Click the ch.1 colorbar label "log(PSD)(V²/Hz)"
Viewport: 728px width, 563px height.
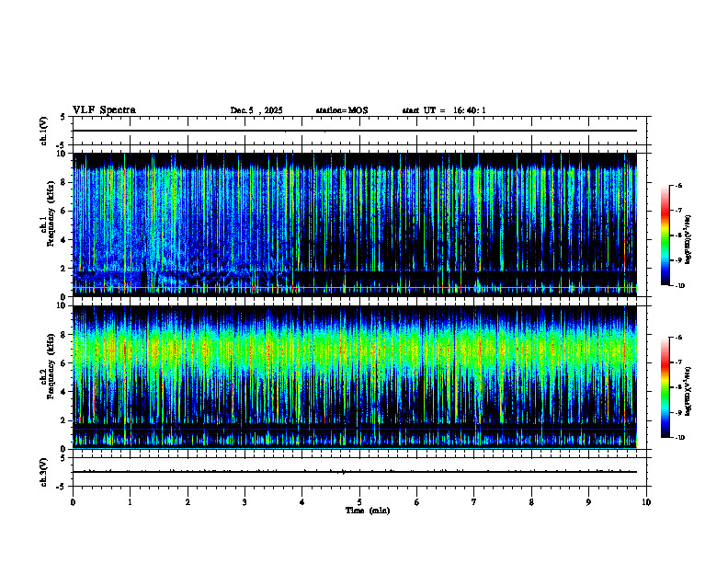point(688,239)
